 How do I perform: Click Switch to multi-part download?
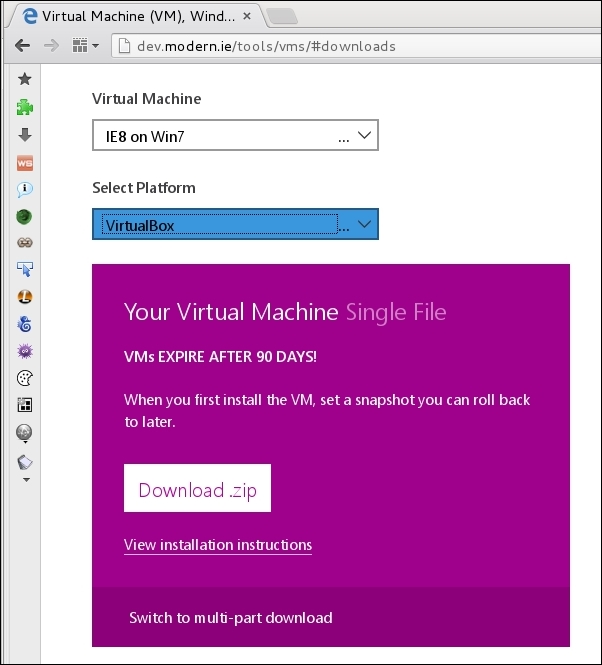point(231,618)
